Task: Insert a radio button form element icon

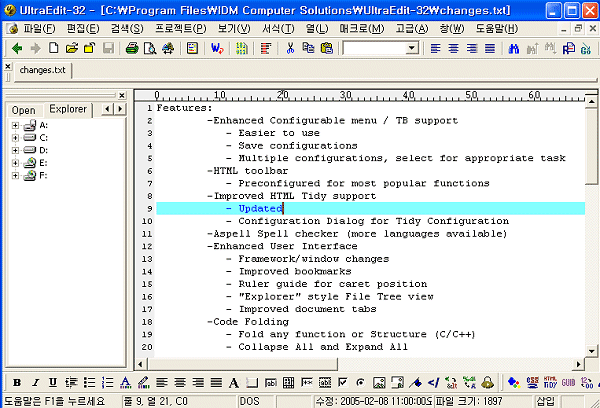Action: point(361,382)
